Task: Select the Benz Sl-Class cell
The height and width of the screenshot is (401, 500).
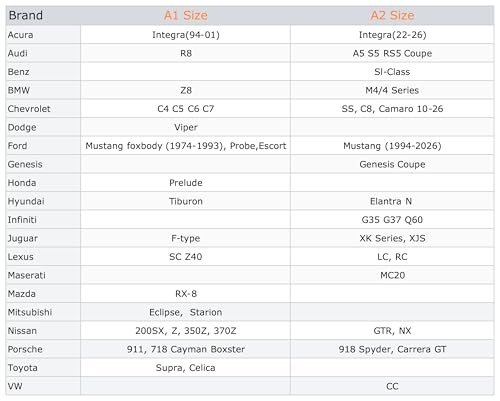Action: [392, 72]
